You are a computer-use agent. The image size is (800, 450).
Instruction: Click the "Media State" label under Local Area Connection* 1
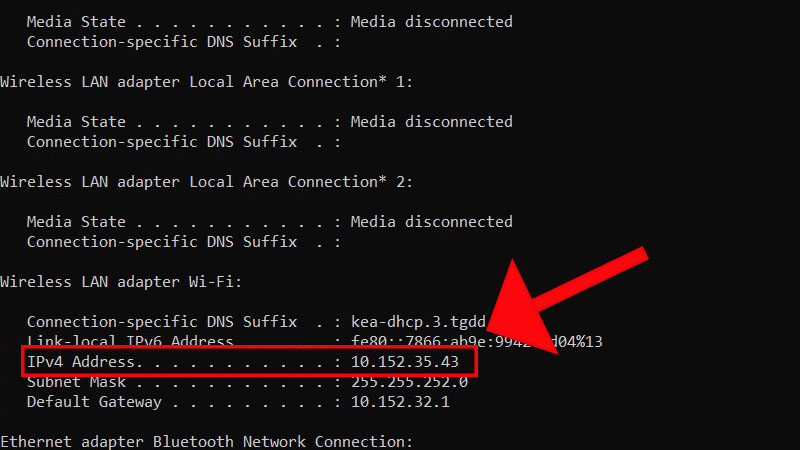[76, 122]
